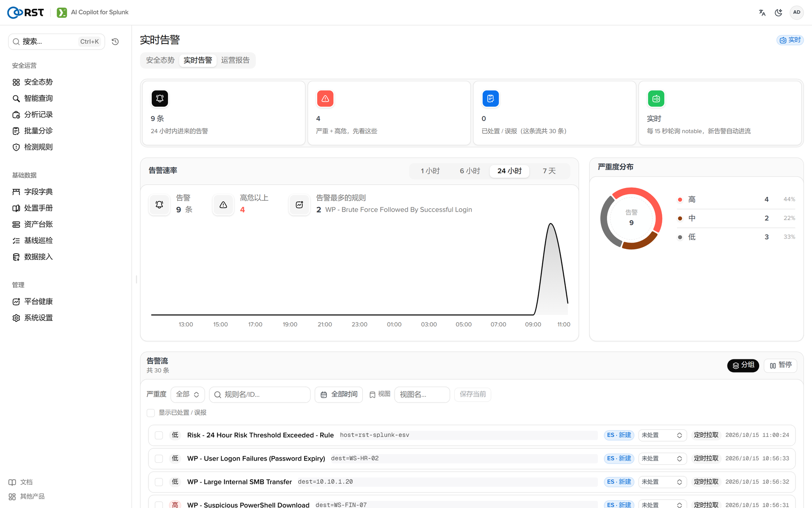The height and width of the screenshot is (508, 812).
Task: Click the AI Copilot for Splunk icon
Action: 62,12
